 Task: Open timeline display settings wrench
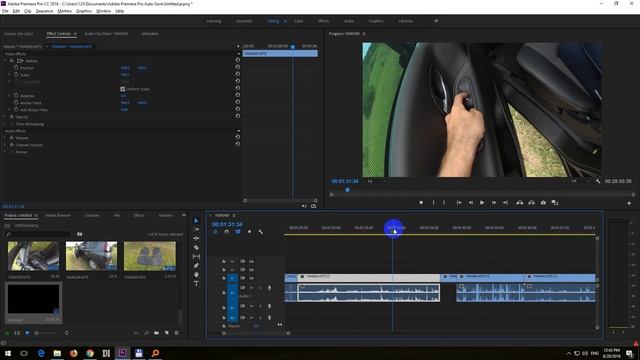tap(261, 232)
